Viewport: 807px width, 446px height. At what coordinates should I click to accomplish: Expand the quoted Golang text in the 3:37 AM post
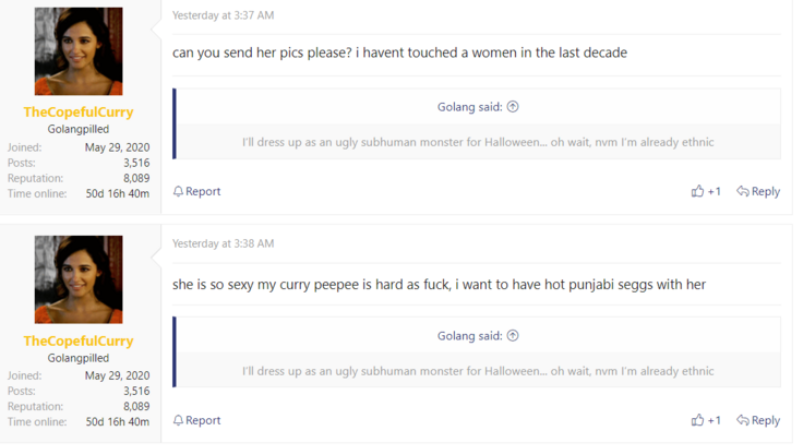(478, 142)
